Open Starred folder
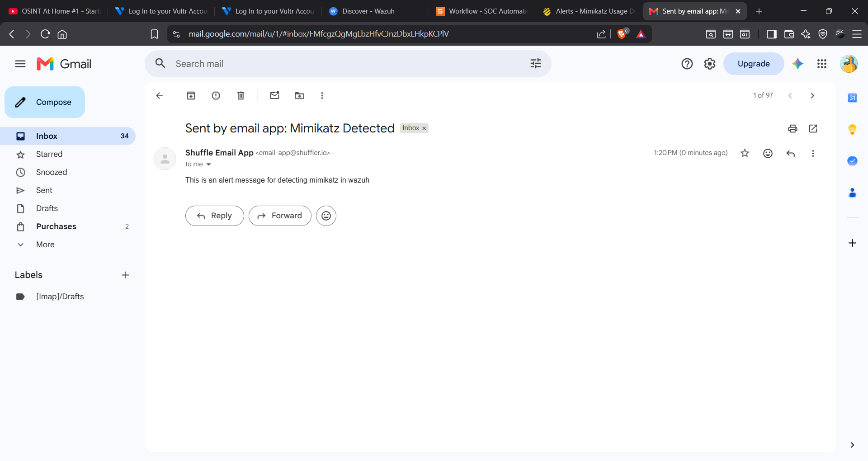868x461 pixels. [x=68, y=154]
